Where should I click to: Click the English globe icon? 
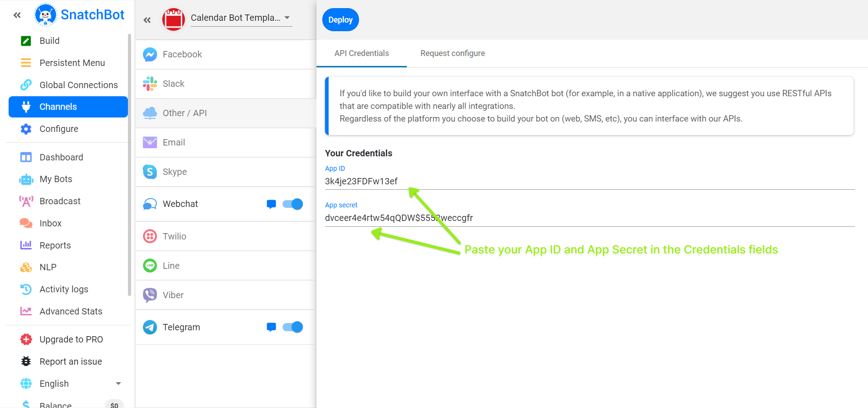click(26, 384)
